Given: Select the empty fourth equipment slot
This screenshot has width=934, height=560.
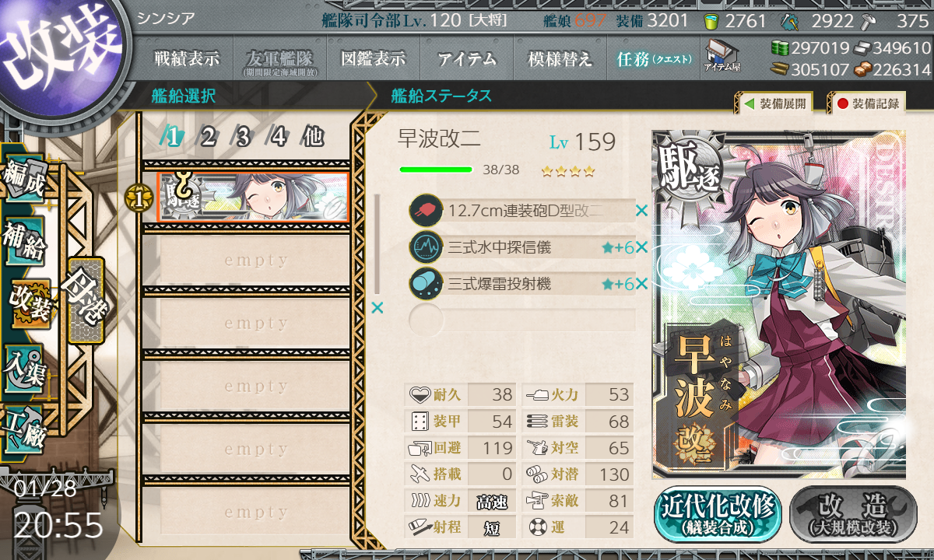Looking at the screenshot, I should click(x=523, y=320).
